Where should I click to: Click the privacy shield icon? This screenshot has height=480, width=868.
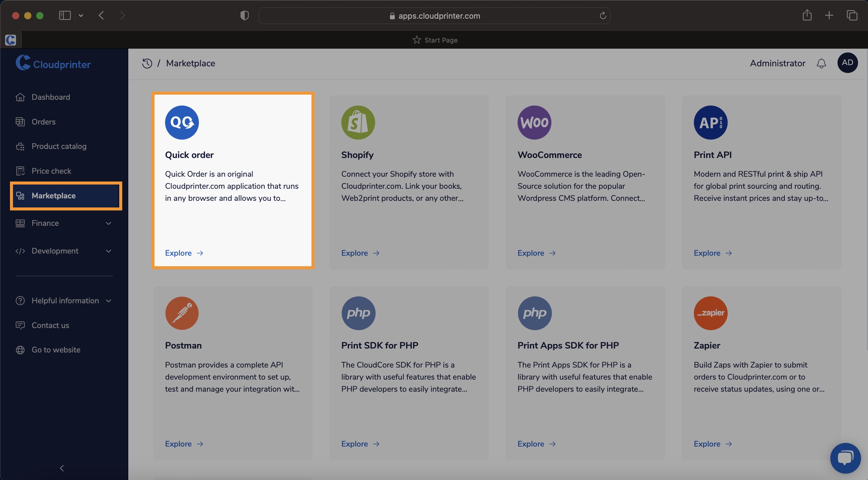tap(245, 15)
